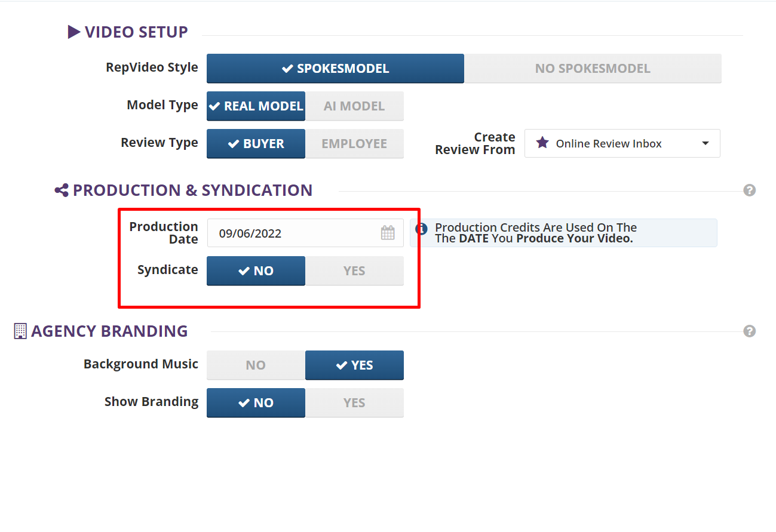Click the Agency Branding help icon
The height and width of the screenshot is (532, 776).
tap(749, 331)
